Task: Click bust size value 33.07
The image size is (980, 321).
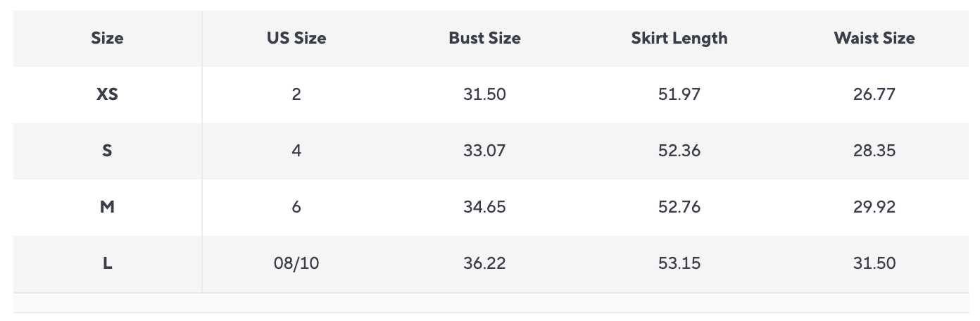Action: click(x=484, y=151)
